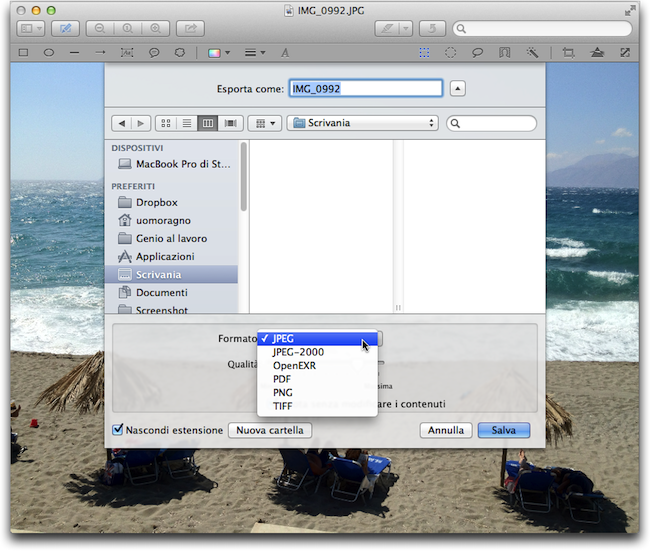Select the oval shape tool

[49, 51]
